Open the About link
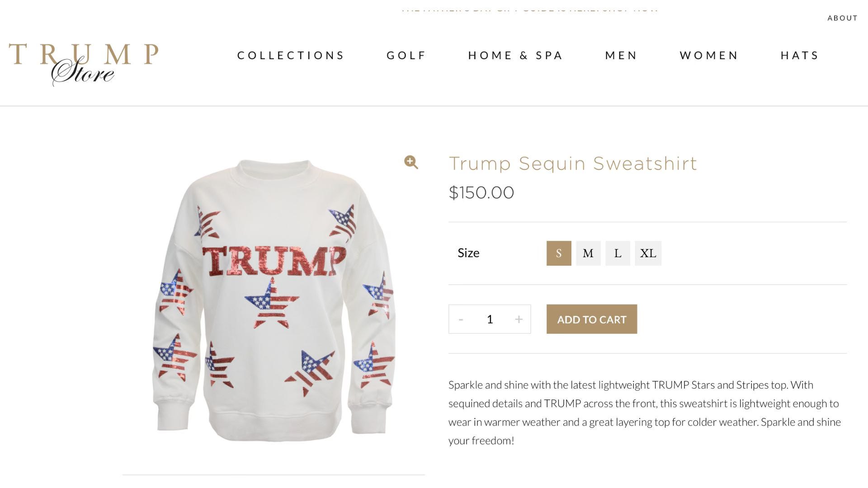The image size is (868, 488). [x=843, y=18]
